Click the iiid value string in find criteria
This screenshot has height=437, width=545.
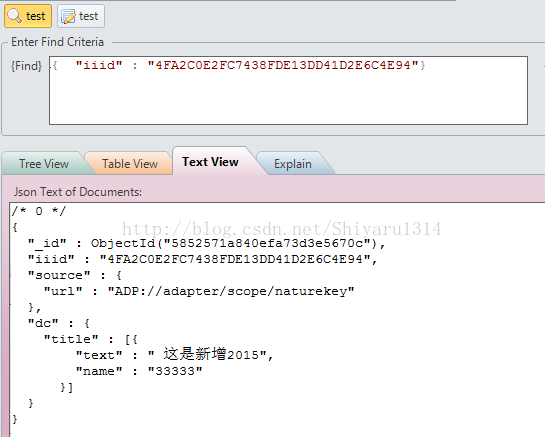coord(283,65)
